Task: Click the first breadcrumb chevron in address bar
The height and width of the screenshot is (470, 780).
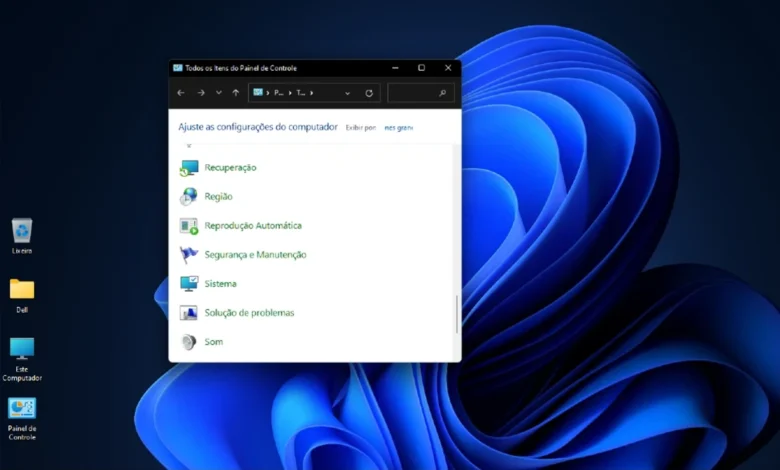Action: 268,93
